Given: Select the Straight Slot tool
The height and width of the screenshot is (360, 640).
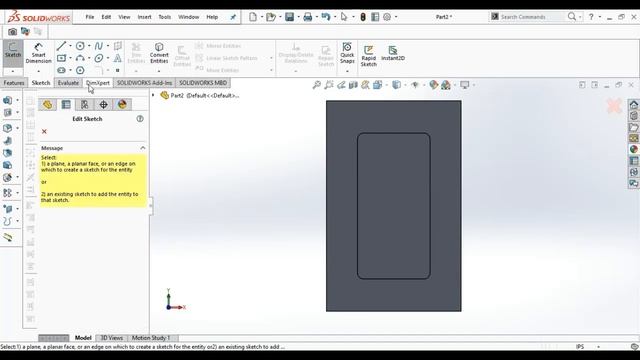Looking at the screenshot, I should [x=62, y=70].
